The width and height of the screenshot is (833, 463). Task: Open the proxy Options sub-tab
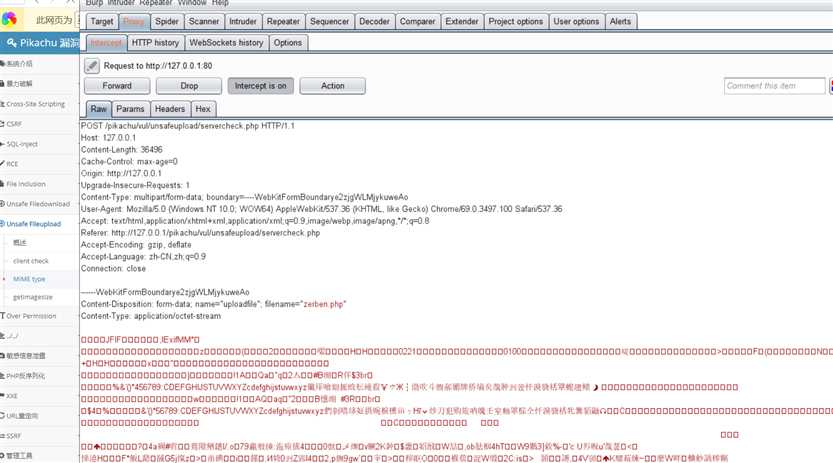pyautogui.click(x=288, y=42)
